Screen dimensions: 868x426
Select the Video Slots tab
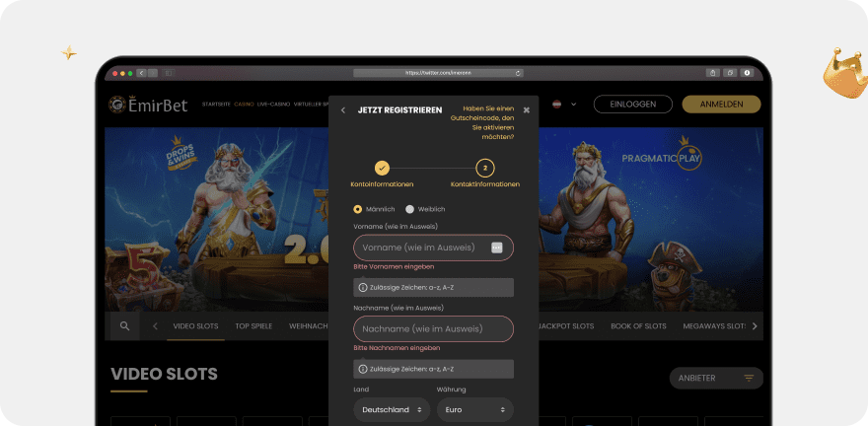(x=195, y=326)
